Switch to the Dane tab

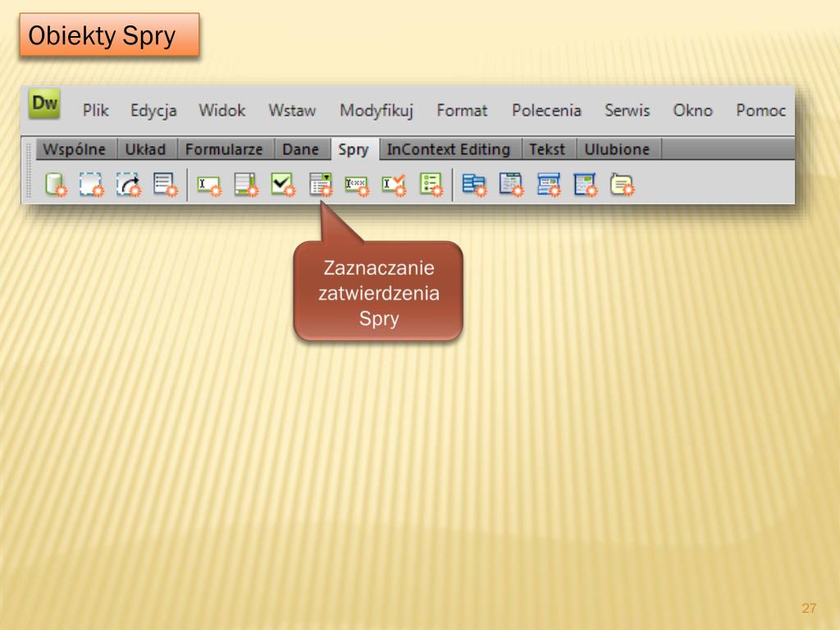click(302, 149)
